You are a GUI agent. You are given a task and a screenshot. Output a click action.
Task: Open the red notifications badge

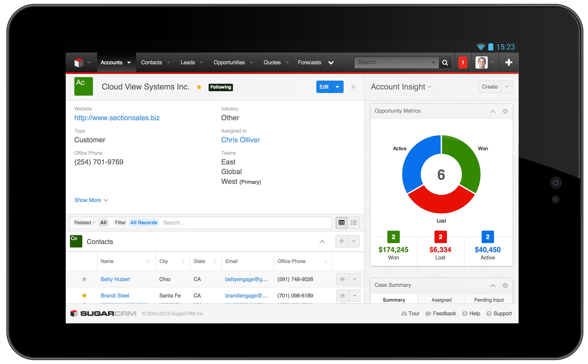463,62
